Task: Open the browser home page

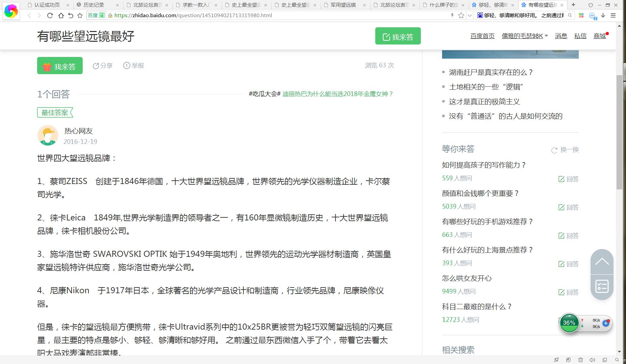Action: point(61,16)
